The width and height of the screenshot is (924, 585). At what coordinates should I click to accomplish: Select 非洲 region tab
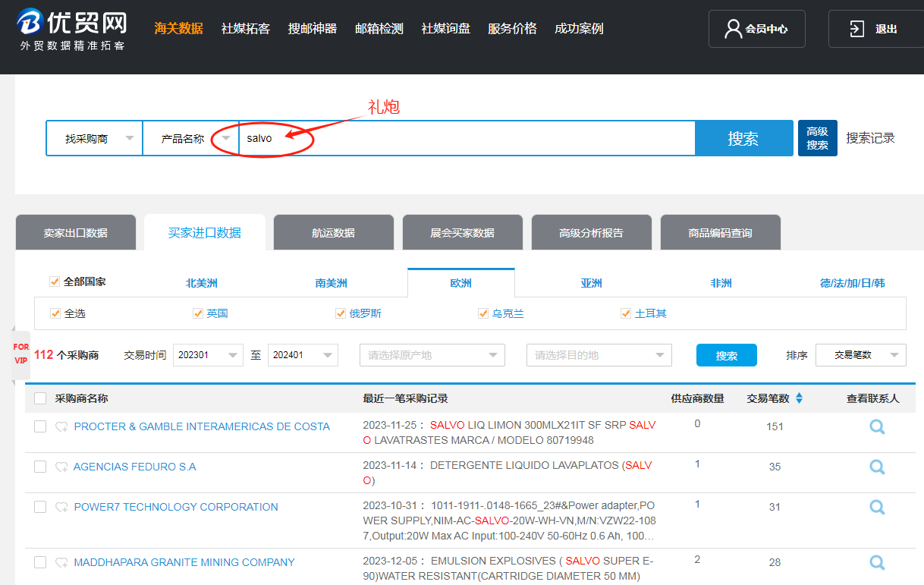pos(721,283)
